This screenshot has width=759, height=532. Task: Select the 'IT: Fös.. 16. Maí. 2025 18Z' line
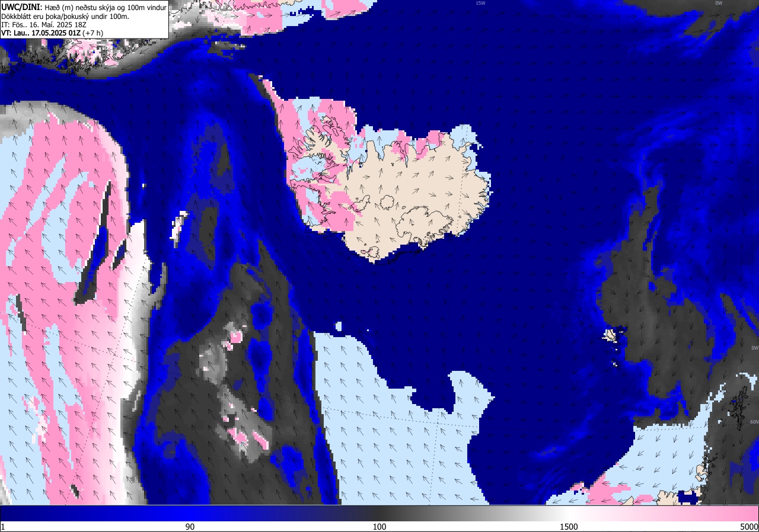pyautogui.click(x=43, y=25)
